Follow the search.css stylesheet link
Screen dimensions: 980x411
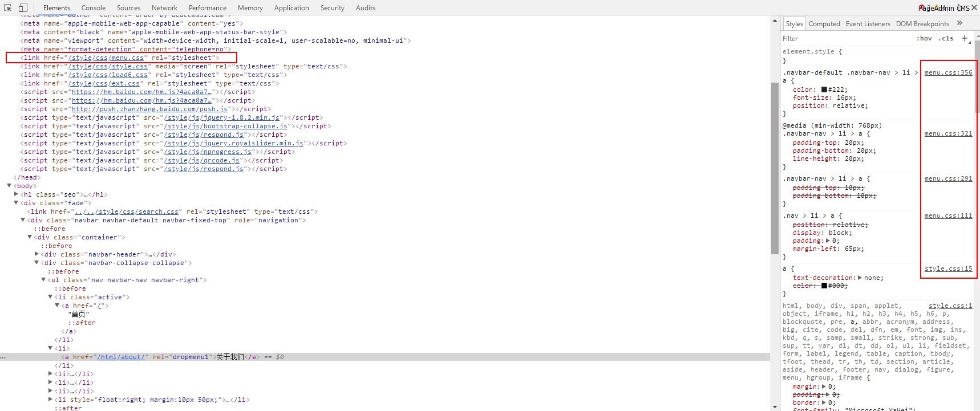pyautogui.click(x=127, y=211)
